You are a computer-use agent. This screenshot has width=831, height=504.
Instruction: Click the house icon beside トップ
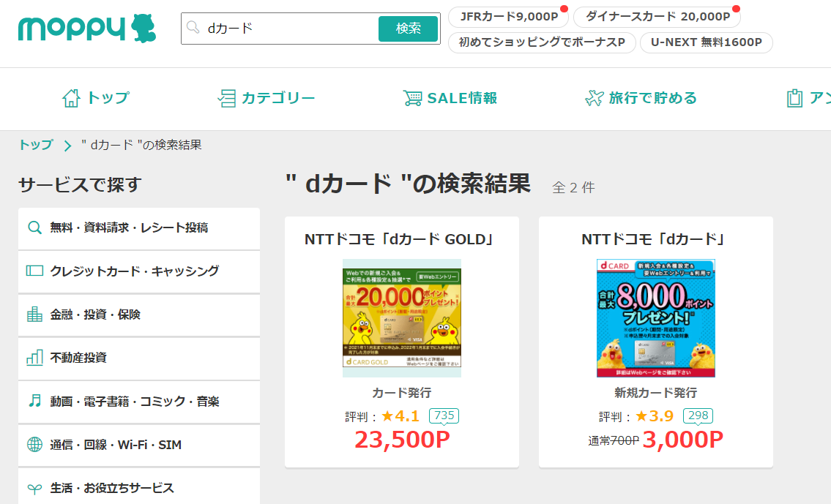[71, 98]
